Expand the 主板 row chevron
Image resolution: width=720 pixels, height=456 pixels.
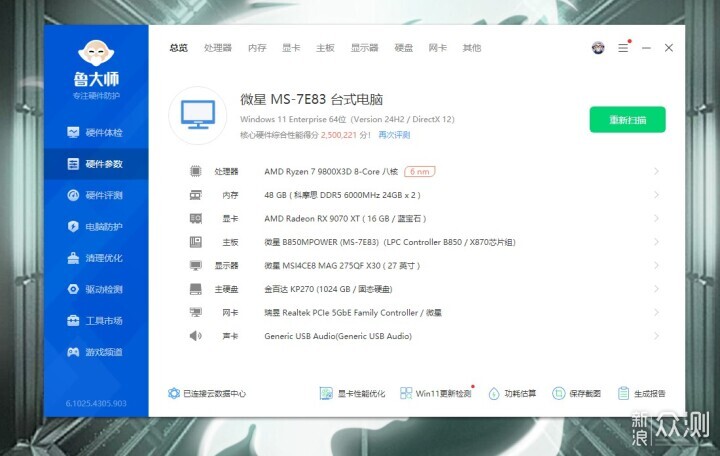tap(657, 242)
